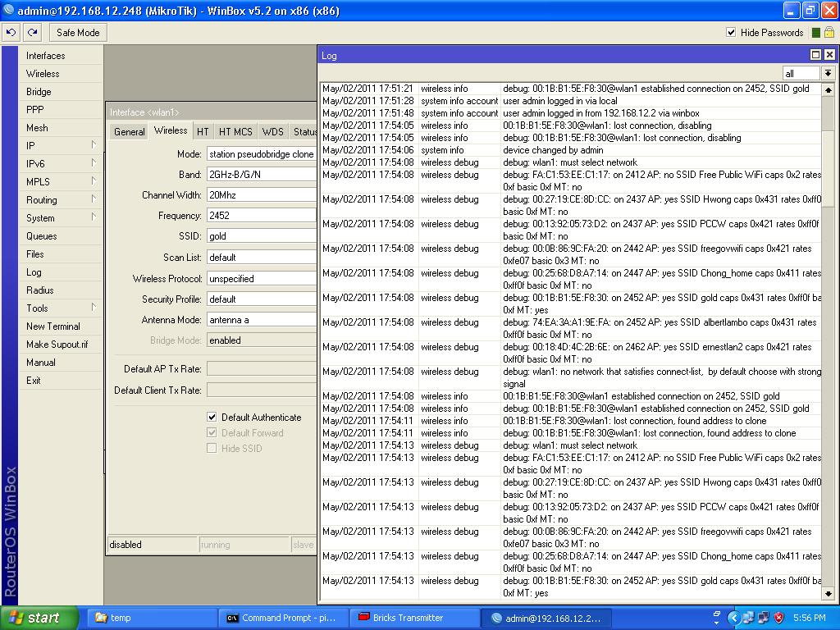Click the WinBox admin taskbar item
Image resolution: width=840 pixels, height=630 pixels.
[x=546, y=619]
